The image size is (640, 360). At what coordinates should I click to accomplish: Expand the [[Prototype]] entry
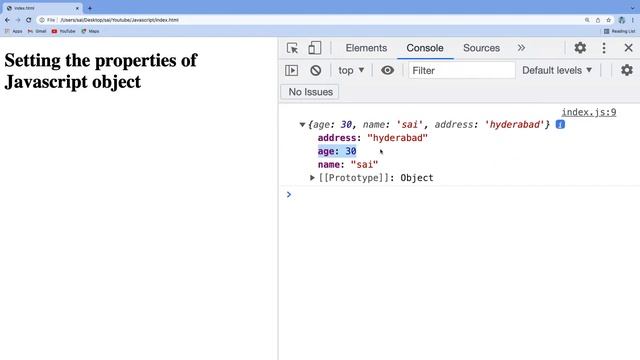[312, 178]
